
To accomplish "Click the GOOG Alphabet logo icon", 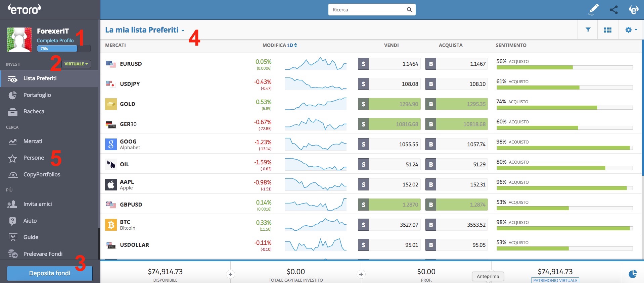I will (x=111, y=144).
